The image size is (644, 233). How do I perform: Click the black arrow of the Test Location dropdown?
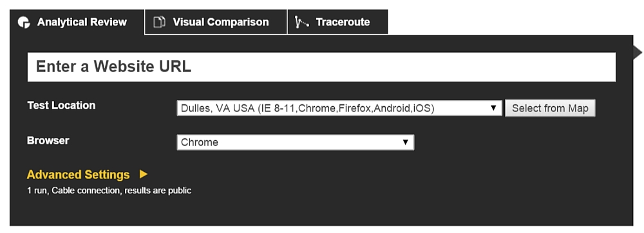pyautogui.click(x=494, y=108)
